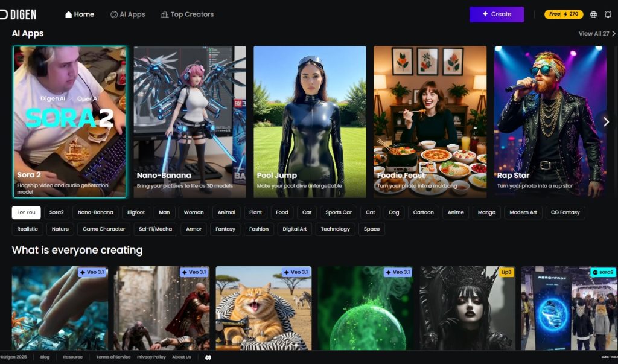This screenshot has width=618, height=364.
Task: Click the Discord icon in the footer
Action: point(208,357)
